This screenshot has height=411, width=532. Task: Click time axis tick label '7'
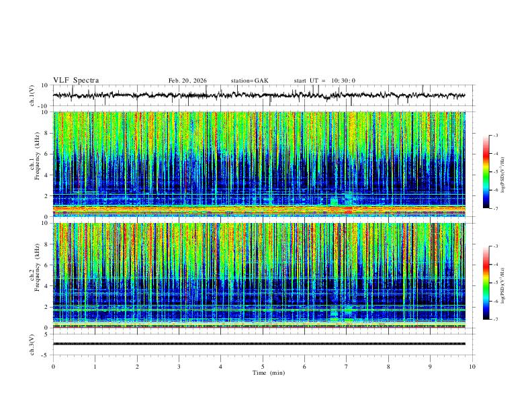pyautogui.click(x=347, y=367)
